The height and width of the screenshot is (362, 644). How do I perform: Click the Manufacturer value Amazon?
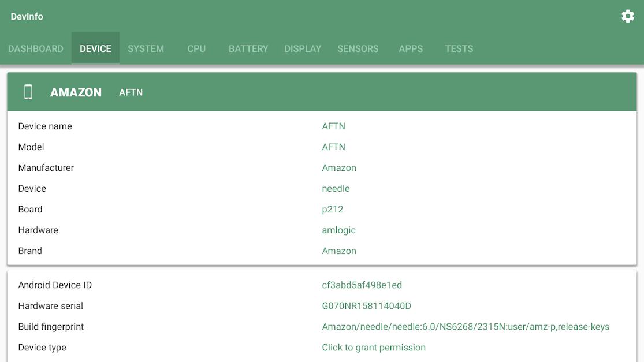339,168
